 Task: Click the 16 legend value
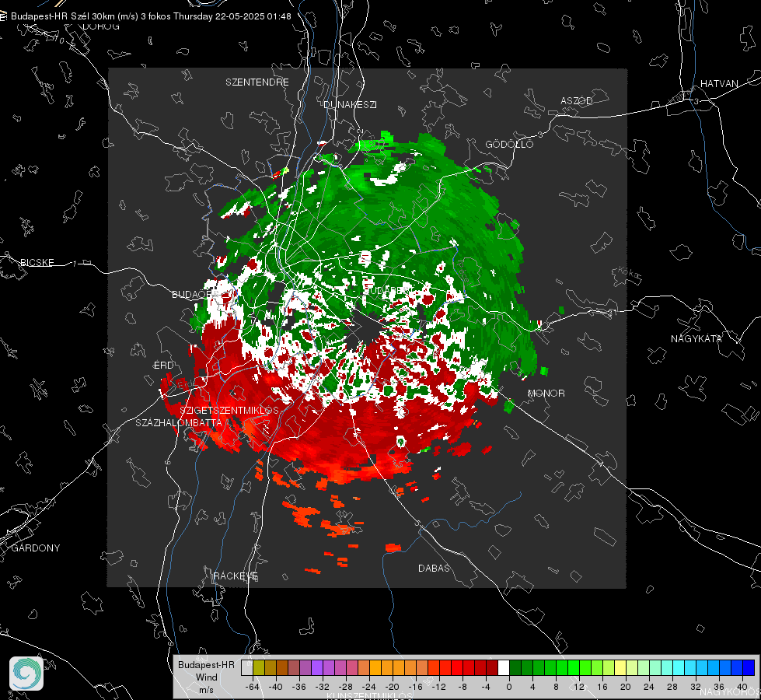coord(602,687)
